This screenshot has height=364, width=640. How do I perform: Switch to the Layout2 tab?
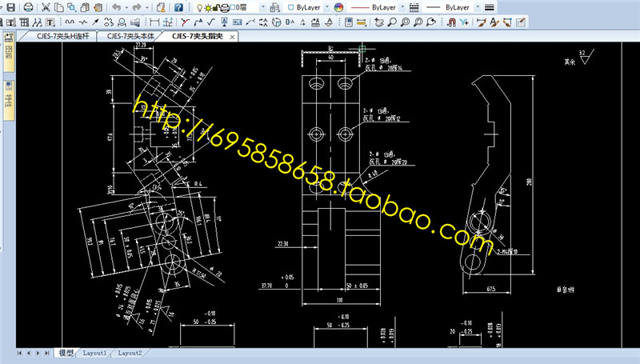[130, 353]
